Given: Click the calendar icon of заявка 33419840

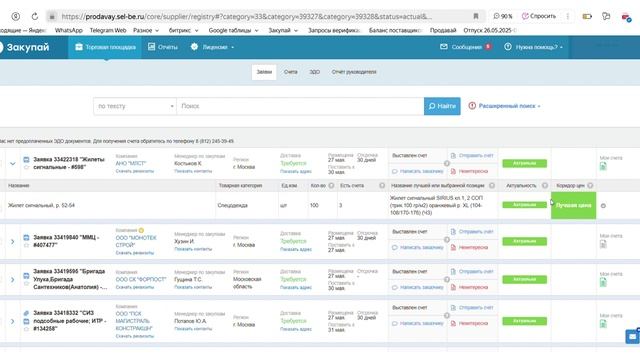Looking at the screenshot, I should coord(26,237).
